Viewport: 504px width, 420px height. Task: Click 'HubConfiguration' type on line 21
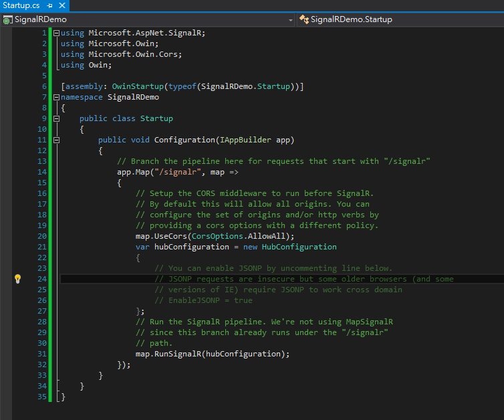(x=299, y=247)
